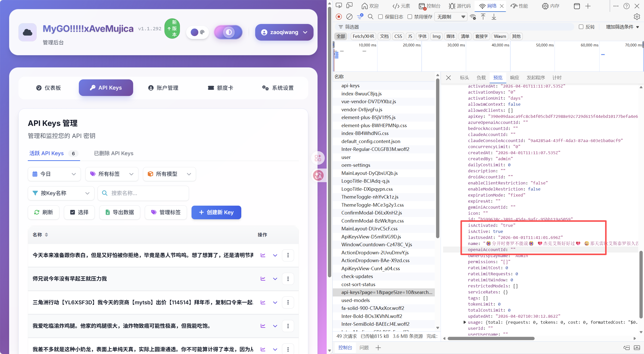This screenshot has height=354, width=644.
Task: Open the network search magnifier icon
Action: [x=371, y=17]
